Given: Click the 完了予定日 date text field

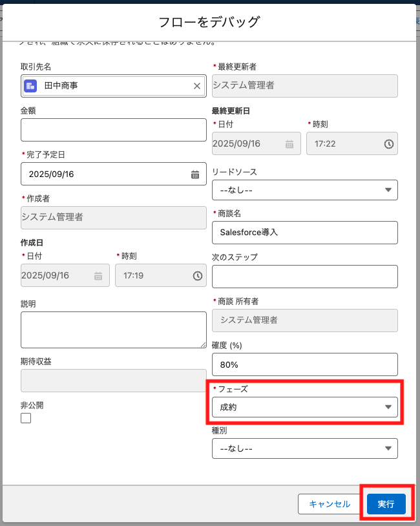Looking at the screenshot, I should click(x=103, y=174).
